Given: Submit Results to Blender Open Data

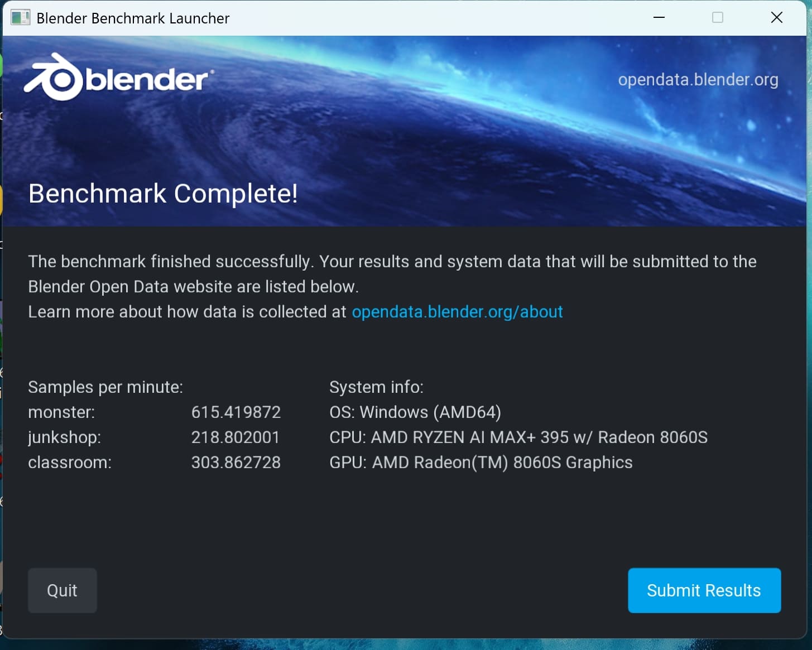Looking at the screenshot, I should 704,590.
